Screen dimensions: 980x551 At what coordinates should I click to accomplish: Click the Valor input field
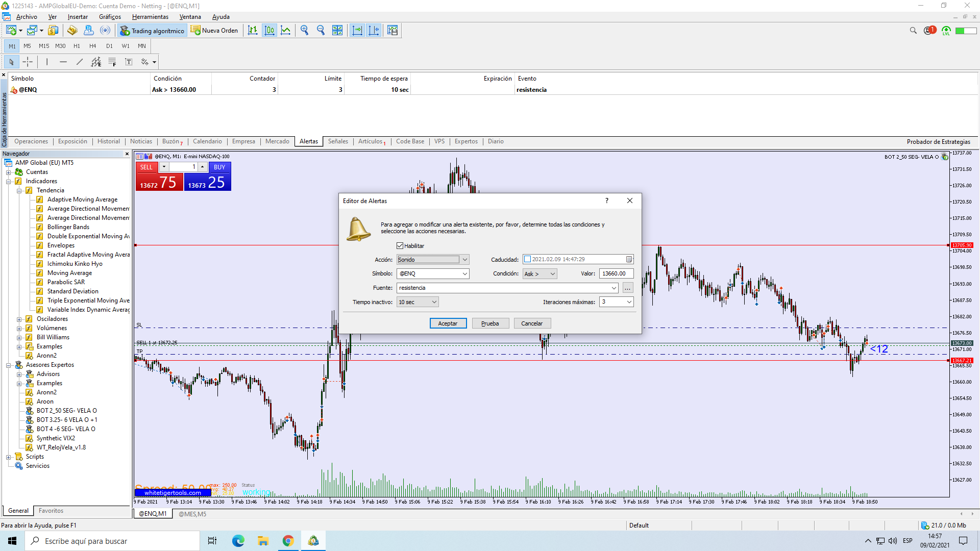click(616, 274)
